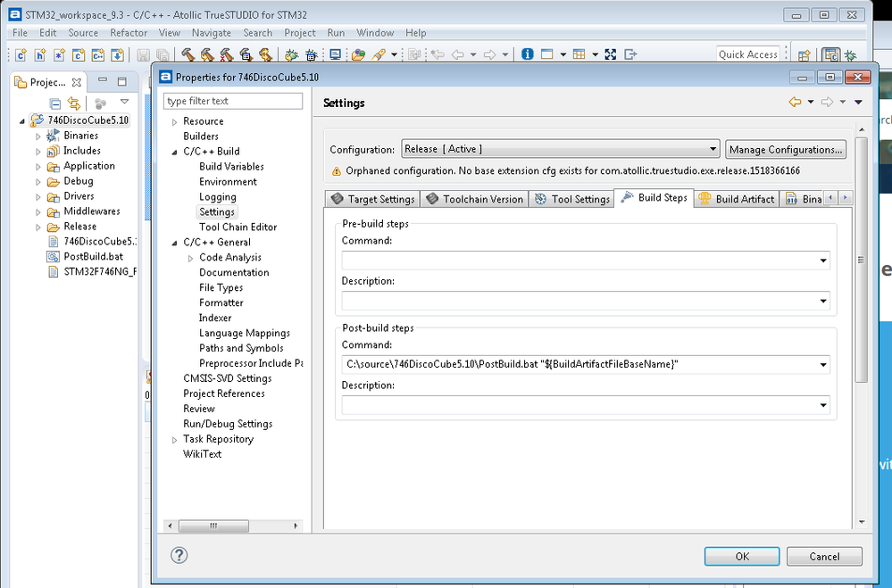Expand the Resource tree node
Viewport: 892px width, 588px height.
[x=175, y=121]
